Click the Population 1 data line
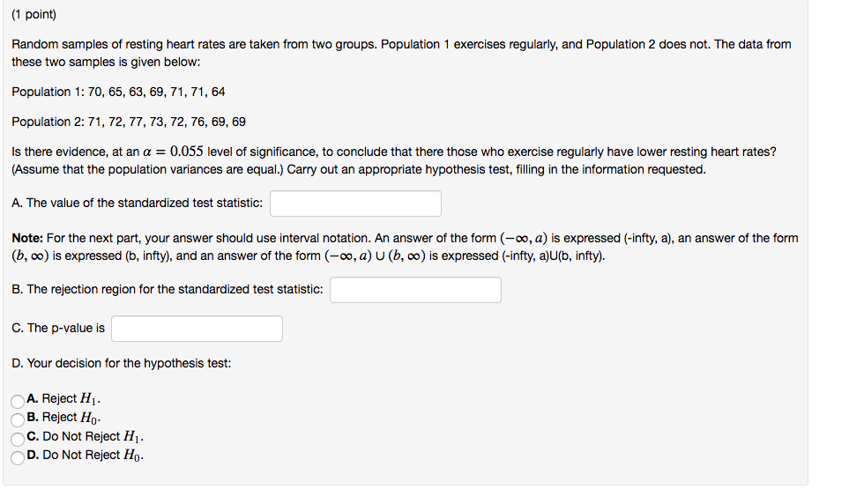Screen dimensions: 864x504 (119, 92)
